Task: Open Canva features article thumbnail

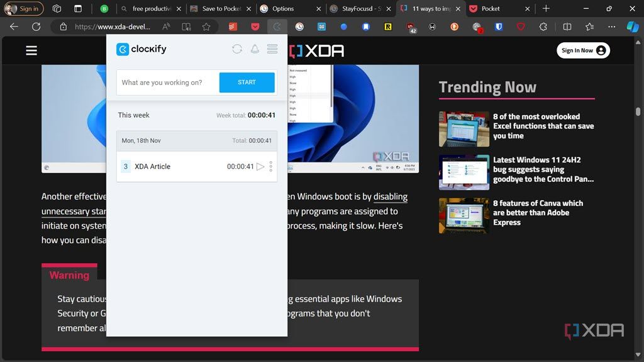Action: tap(464, 215)
